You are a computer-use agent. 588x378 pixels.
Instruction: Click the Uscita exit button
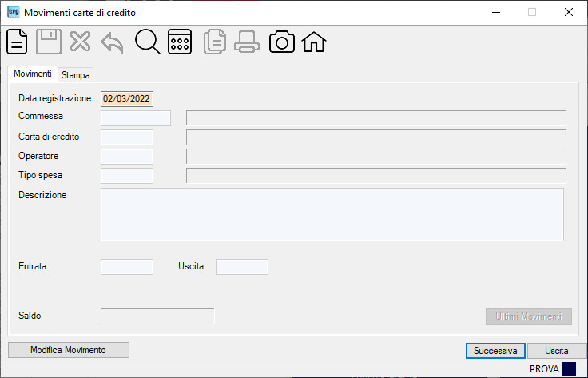point(557,351)
